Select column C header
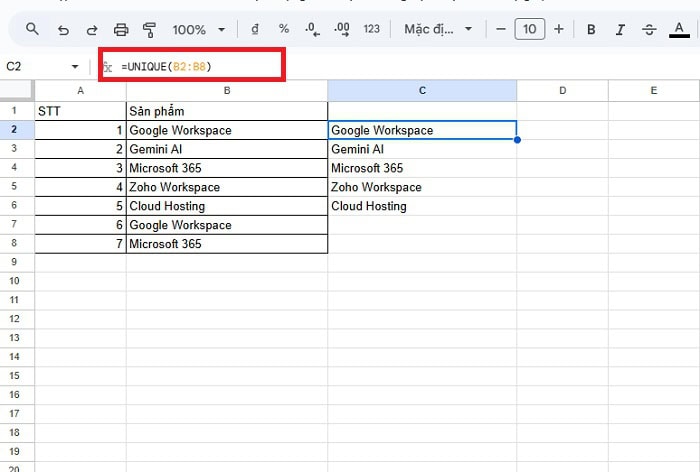The width and height of the screenshot is (700, 472). (x=422, y=91)
